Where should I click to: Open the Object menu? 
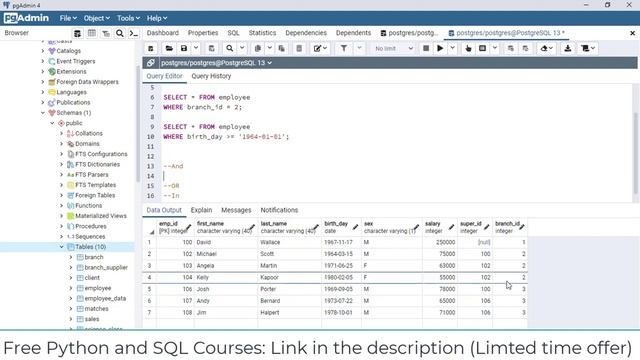[97, 18]
